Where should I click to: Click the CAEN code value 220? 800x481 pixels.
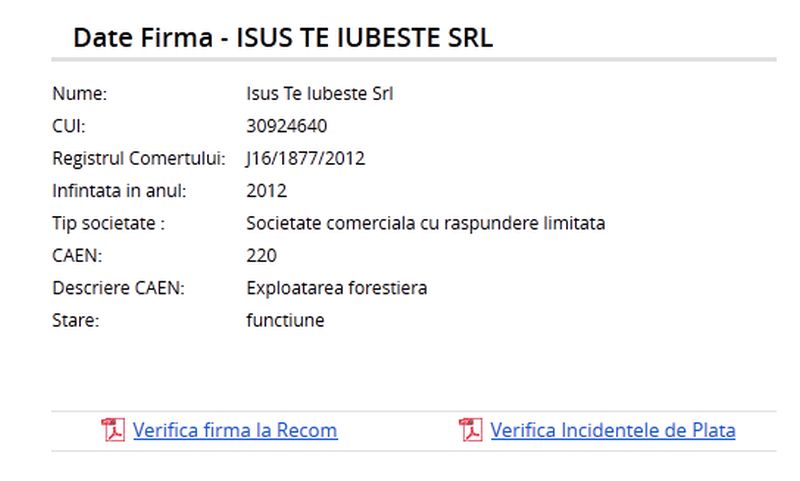click(x=262, y=256)
